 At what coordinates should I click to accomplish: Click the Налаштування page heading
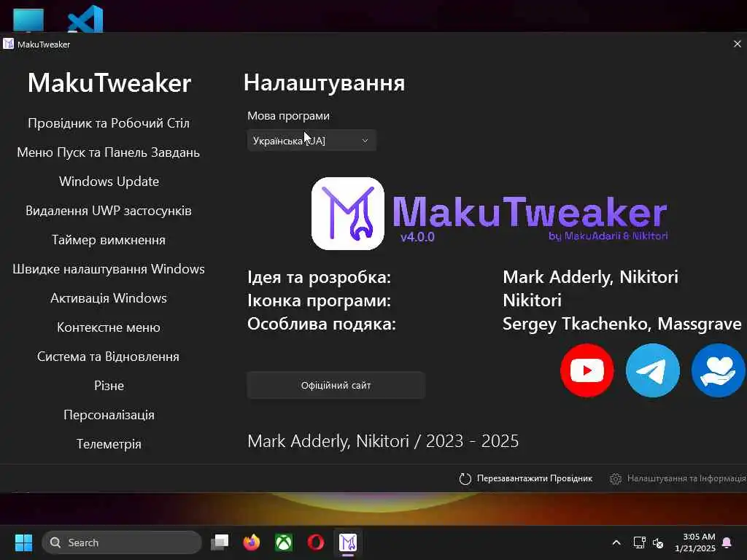point(324,82)
